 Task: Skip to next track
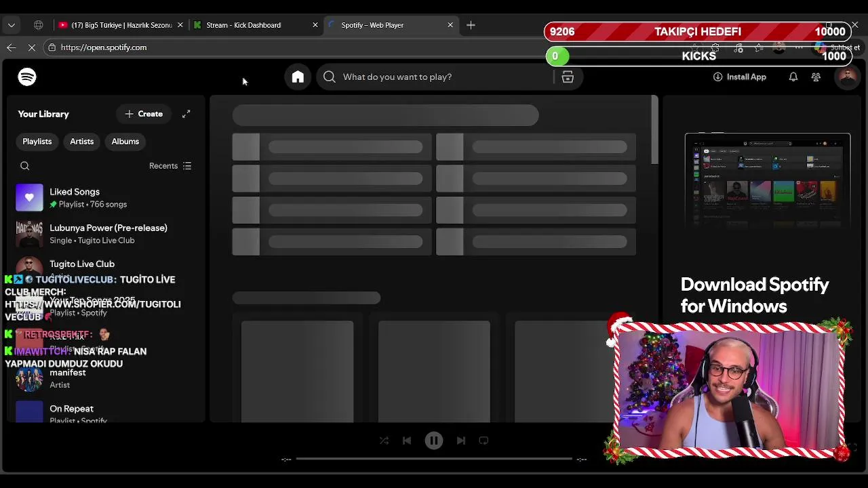point(460,441)
